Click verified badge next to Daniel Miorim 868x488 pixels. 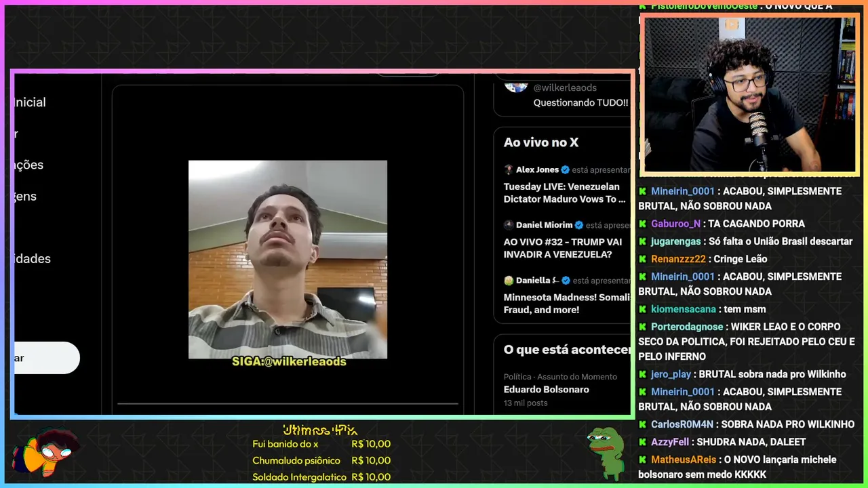(x=579, y=225)
